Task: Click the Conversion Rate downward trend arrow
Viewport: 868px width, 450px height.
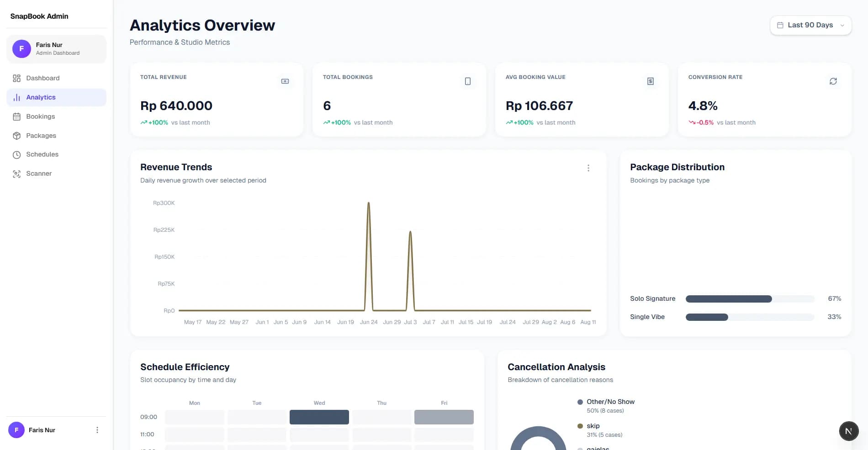Action: point(692,122)
